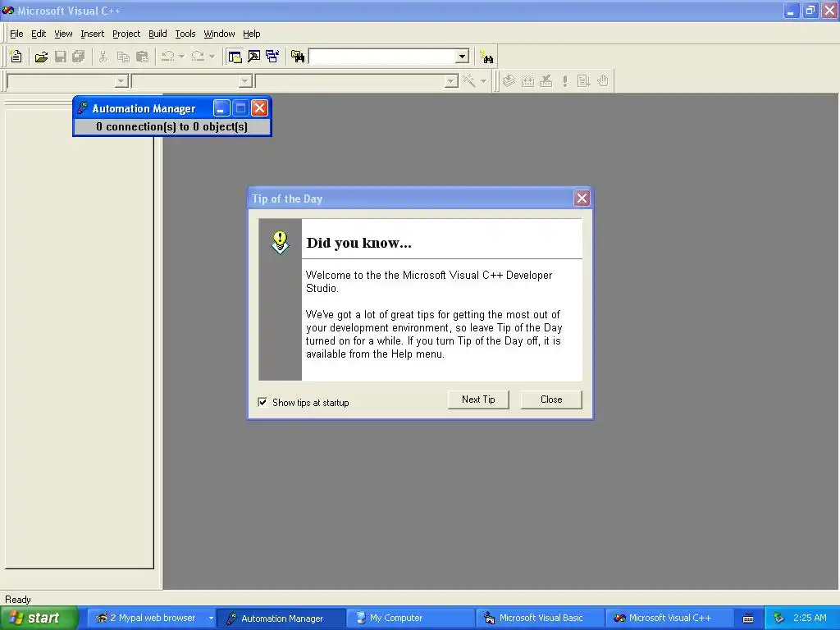Close Tip of the Day with X
This screenshot has width=840, height=630.
[582, 199]
